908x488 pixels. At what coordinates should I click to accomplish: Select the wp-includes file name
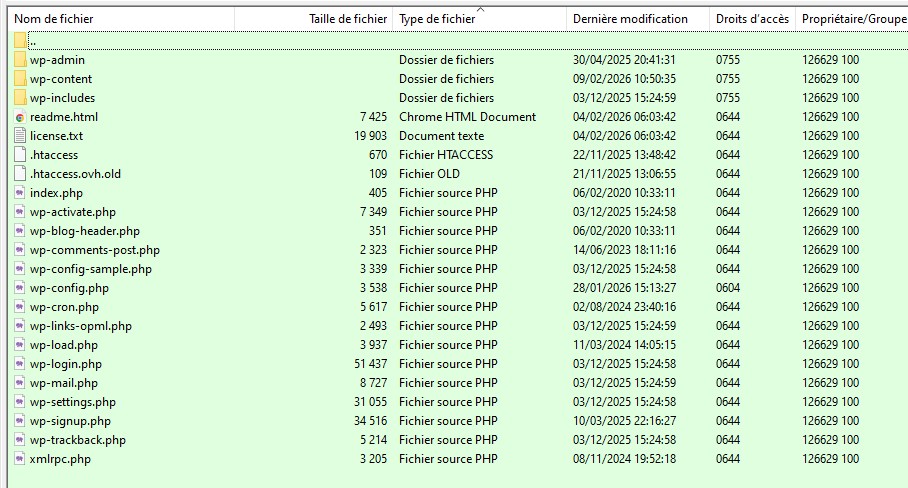point(63,98)
